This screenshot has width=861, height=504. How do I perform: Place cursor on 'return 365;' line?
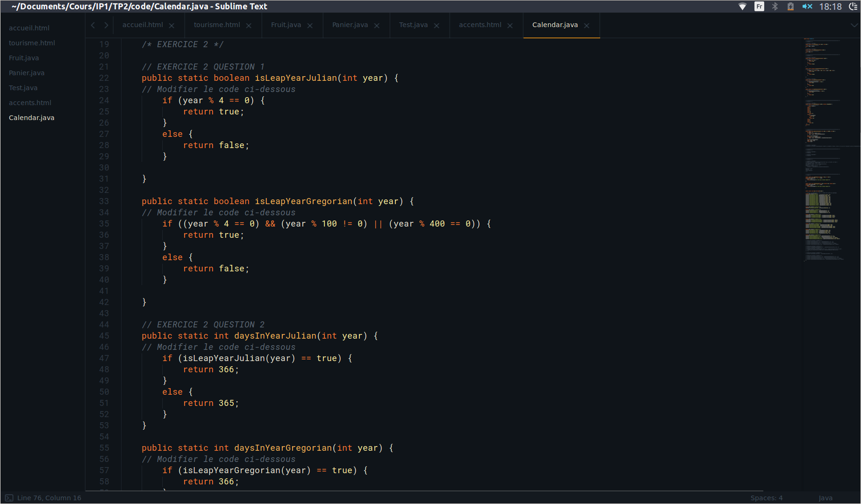click(x=211, y=403)
